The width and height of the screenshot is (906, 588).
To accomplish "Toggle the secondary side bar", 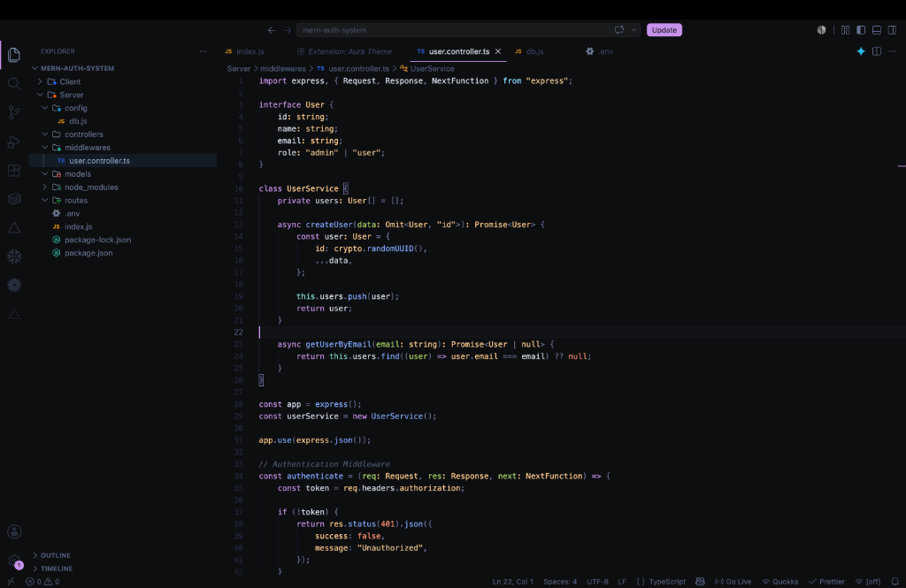I will click(892, 30).
